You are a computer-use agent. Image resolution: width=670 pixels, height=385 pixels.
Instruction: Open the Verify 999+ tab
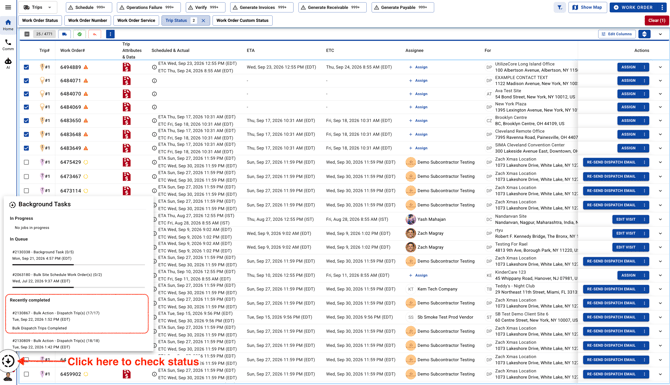point(204,7)
